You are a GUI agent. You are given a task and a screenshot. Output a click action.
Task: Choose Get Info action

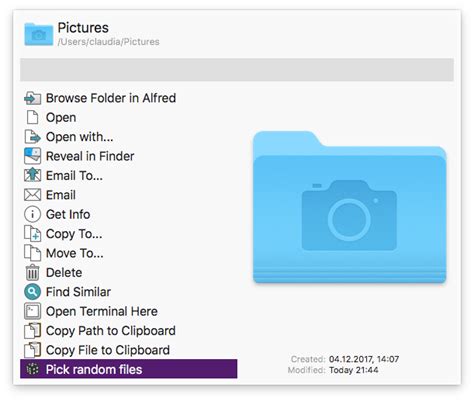click(129, 214)
